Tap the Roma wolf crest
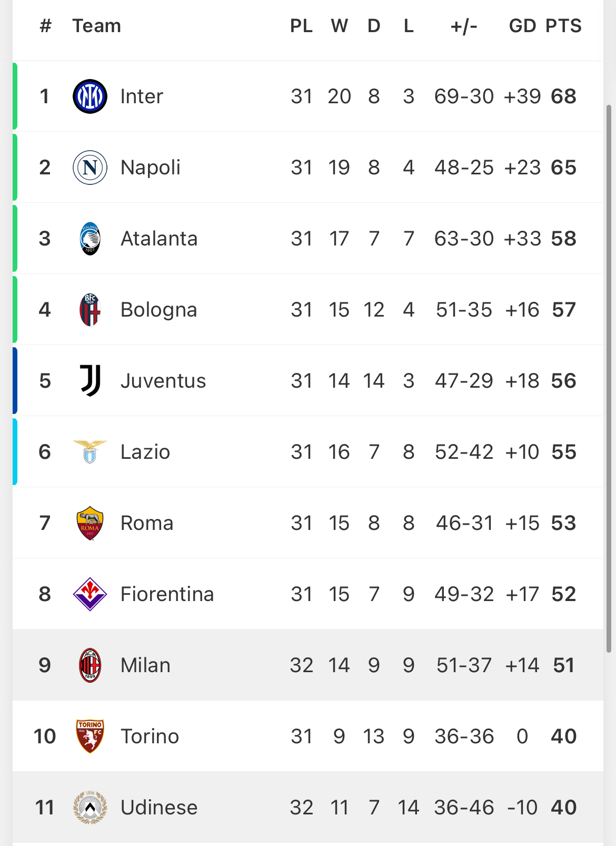Screen dimensions: 616x846 90,523
